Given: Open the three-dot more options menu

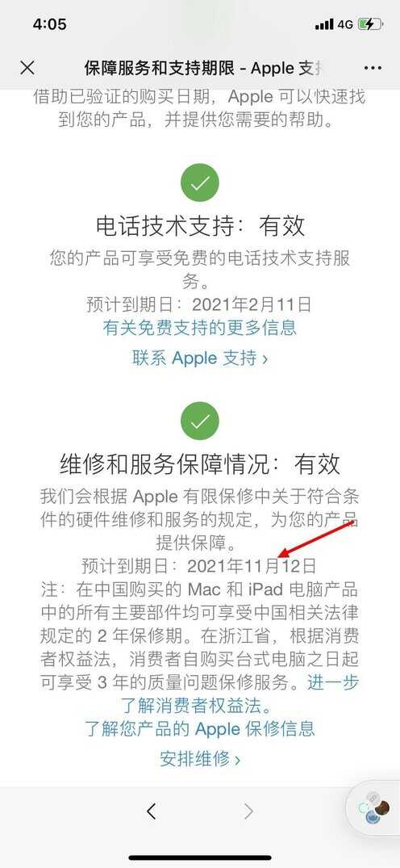Looking at the screenshot, I should click(373, 68).
